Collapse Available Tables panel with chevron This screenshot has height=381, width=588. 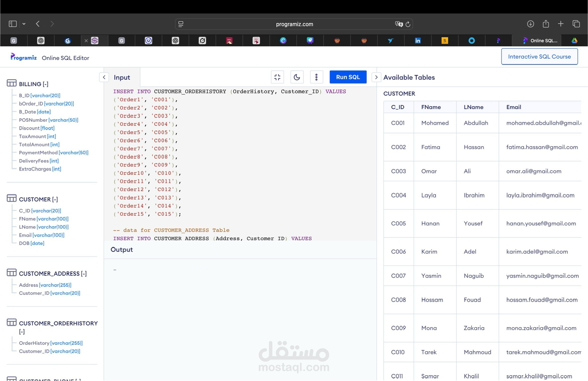(376, 77)
